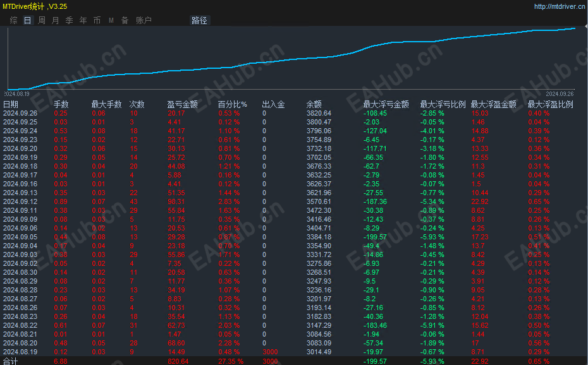Open the 账户 account tab
The image size is (588, 365).
pyautogui.click(x=144, y=20)
